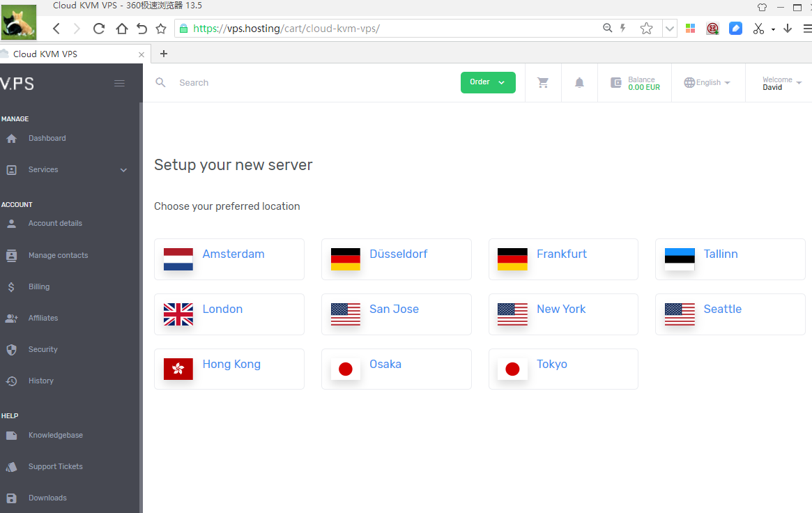The height and width of the screenshot is (513, 812).
Task: Click the green HTTPS lock icon
Action: [x=183, y=29]
